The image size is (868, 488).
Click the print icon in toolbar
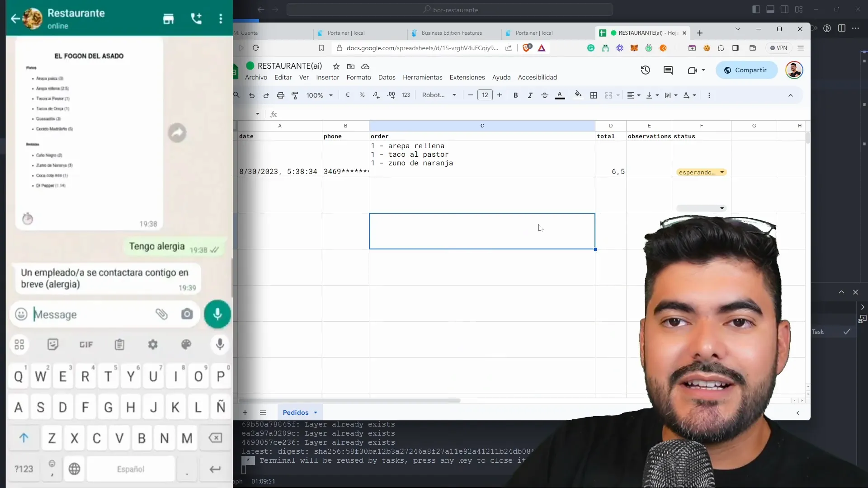tap(281, 95)
